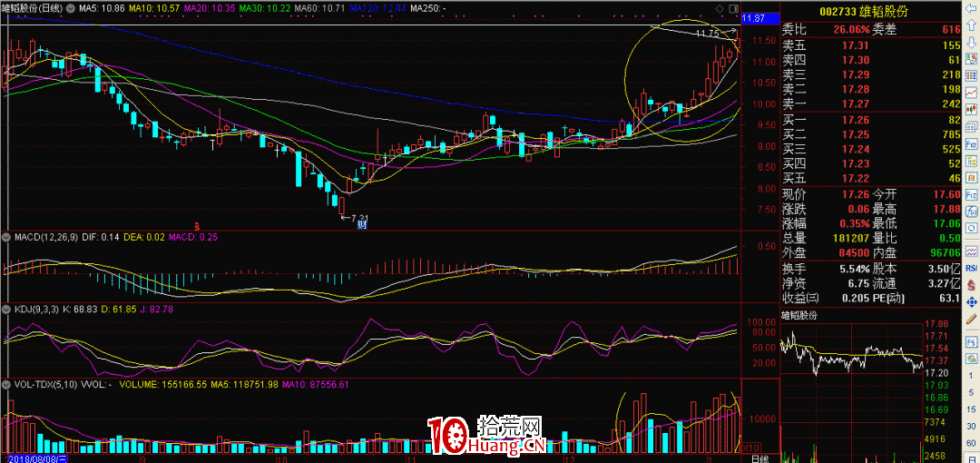Click the red S dollar icon in sidebar
980x463 pixels.
971,285
